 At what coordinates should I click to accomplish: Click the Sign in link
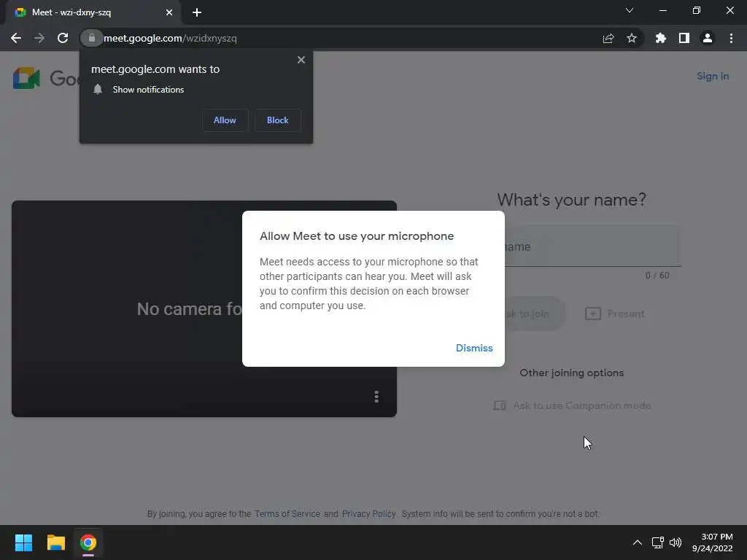713,76
